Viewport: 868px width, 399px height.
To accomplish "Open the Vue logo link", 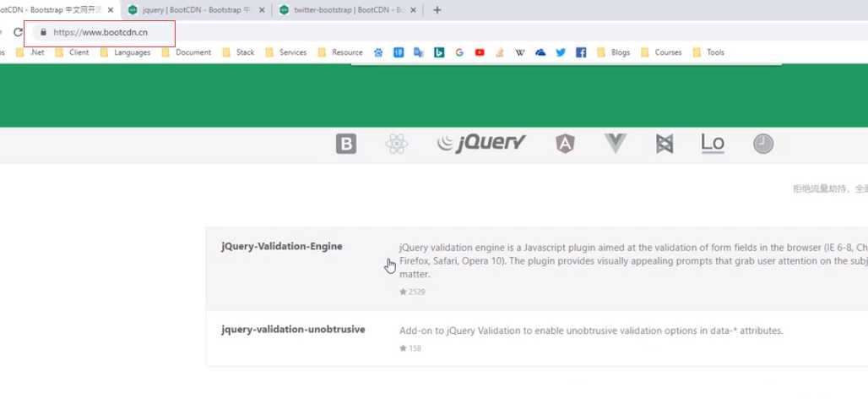I will pos(615,144).
